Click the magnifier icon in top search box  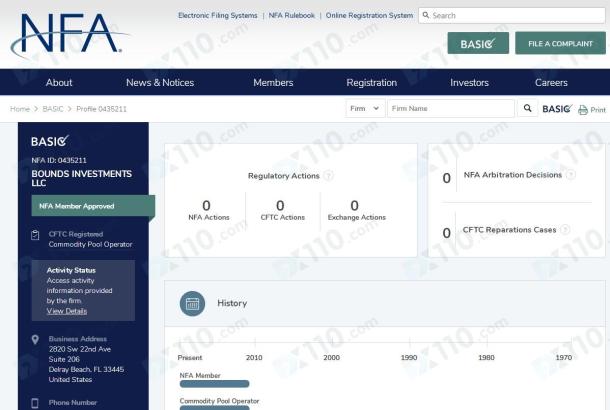click(426, 15)
